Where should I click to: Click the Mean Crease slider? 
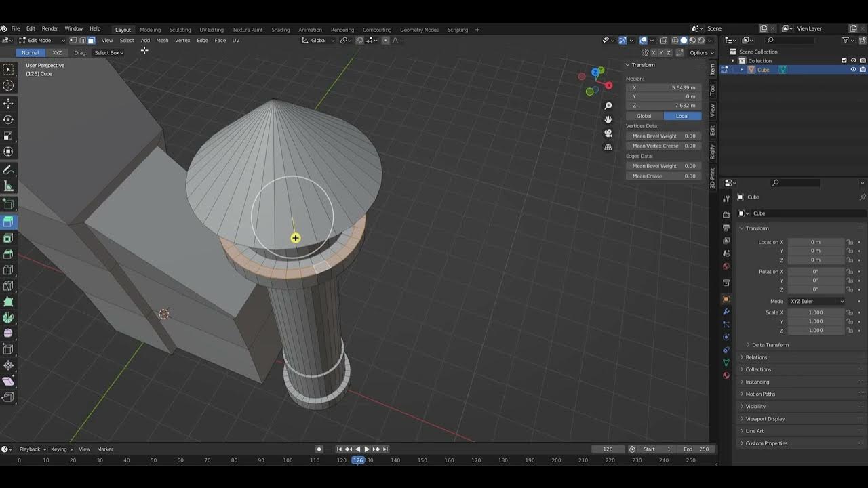[x=663, y=176]
